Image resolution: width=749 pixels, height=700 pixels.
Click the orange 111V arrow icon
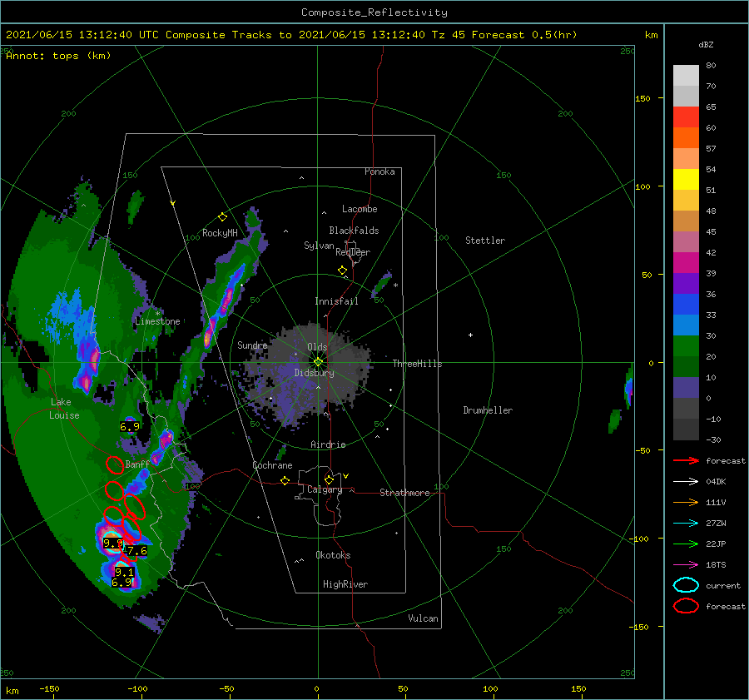(x=686, y=502)
